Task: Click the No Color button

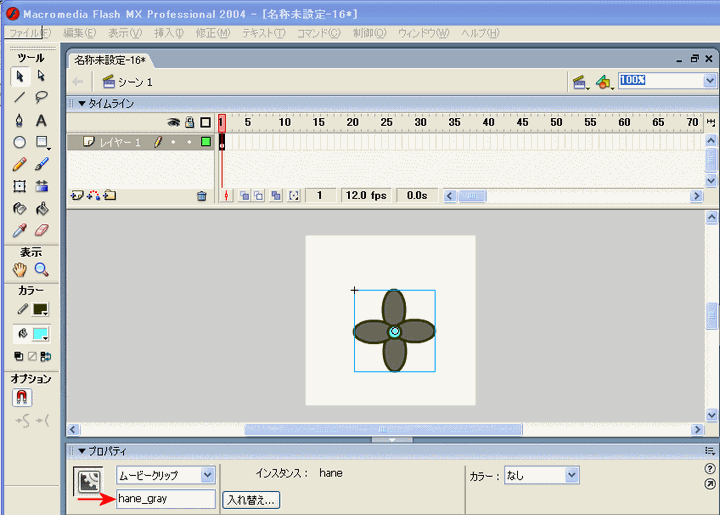Action: [32, 356]
